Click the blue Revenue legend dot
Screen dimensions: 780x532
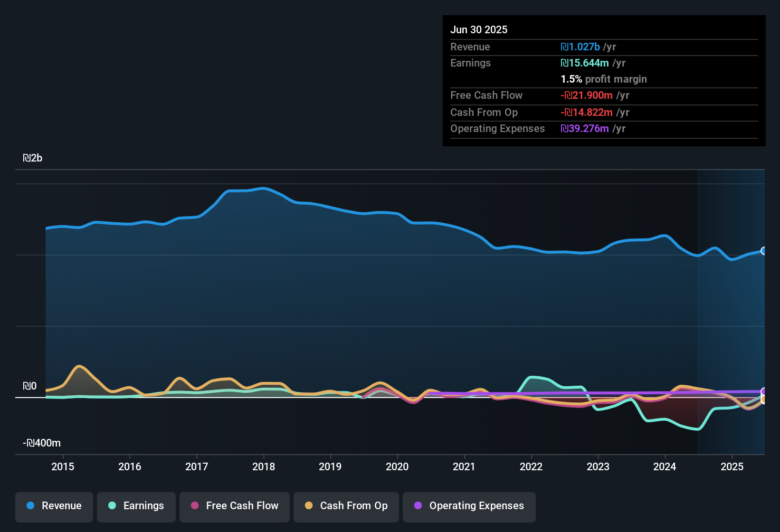pos(30,506)
